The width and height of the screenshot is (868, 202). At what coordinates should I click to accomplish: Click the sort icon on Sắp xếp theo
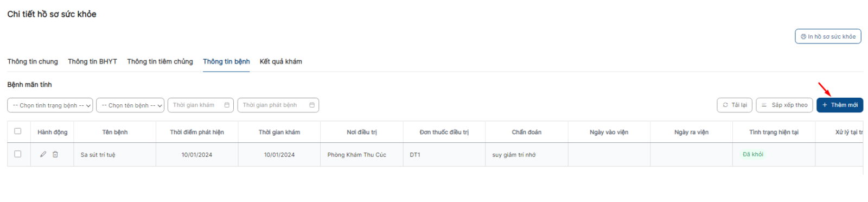click(x=764, y=105)
